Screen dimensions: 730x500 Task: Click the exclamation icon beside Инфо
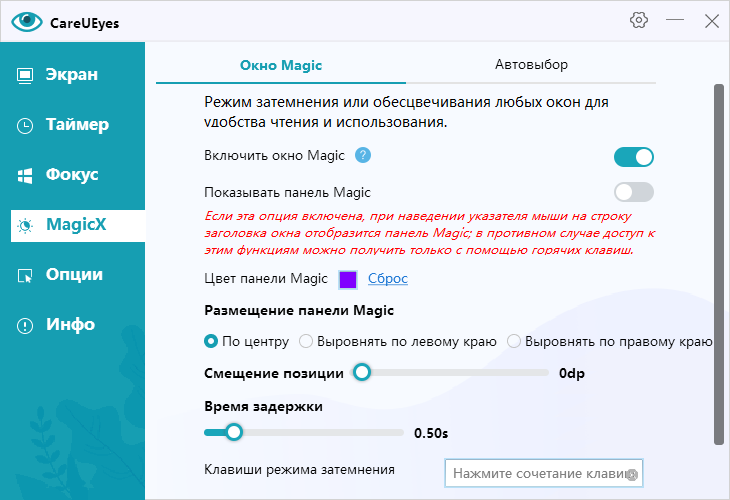point(25,325)
